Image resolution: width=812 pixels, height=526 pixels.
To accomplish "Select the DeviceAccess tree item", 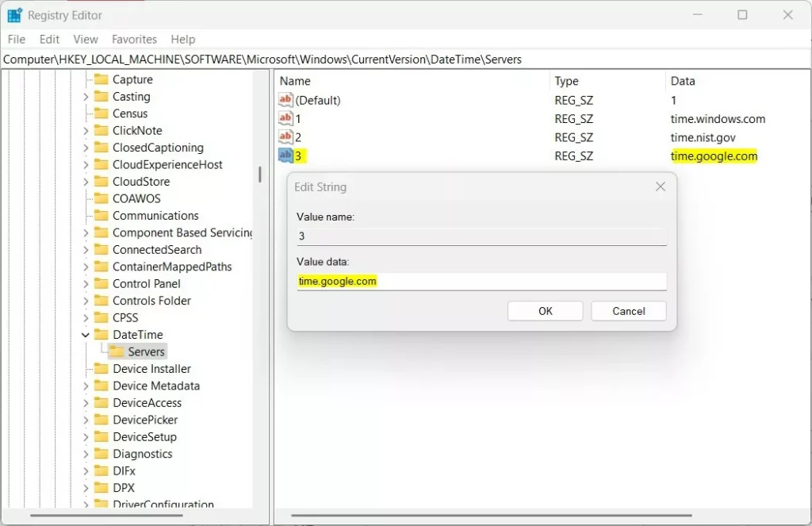I will (x=147, y=403).
